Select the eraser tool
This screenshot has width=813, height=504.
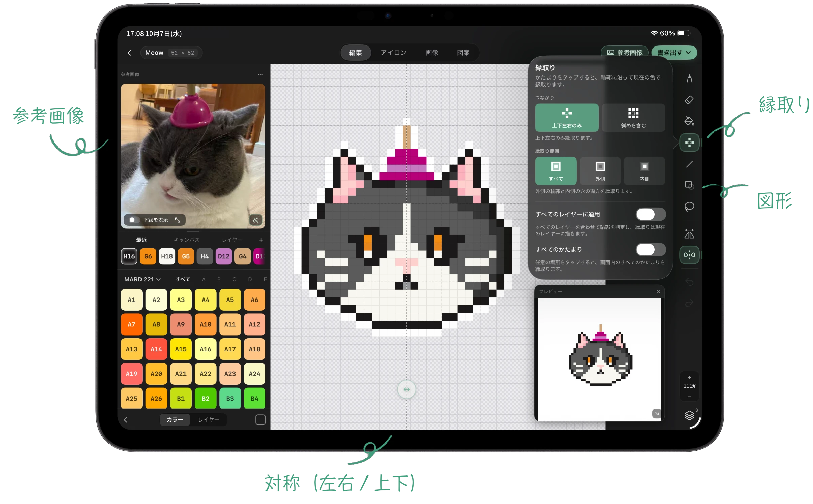[689, 100]
